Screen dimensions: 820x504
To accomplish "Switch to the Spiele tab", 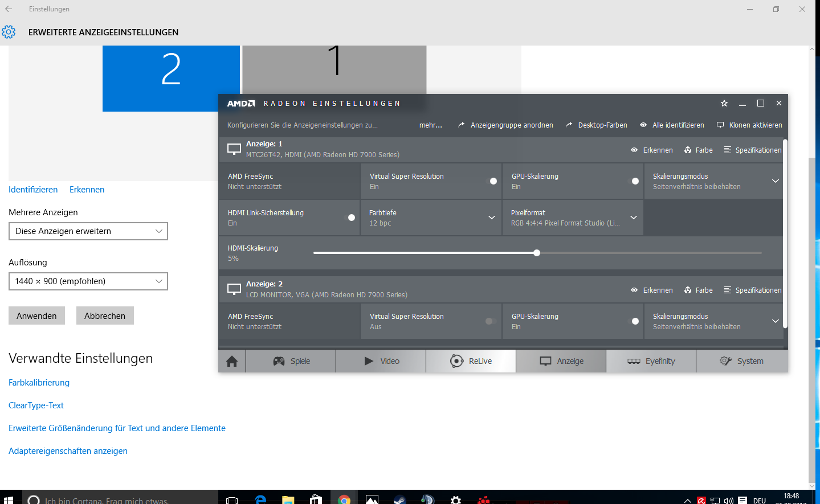I will tap(291, 361).
